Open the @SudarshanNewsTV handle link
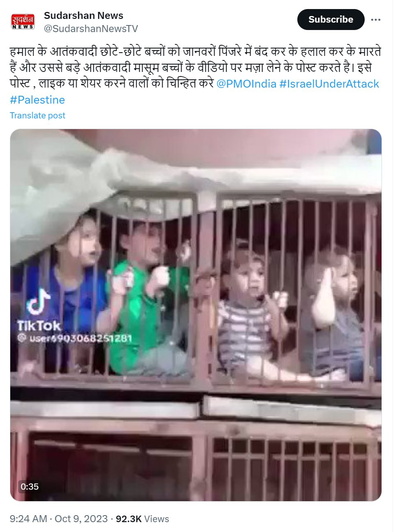This screenshot has height=532, width=400. (x=91, y=29)
